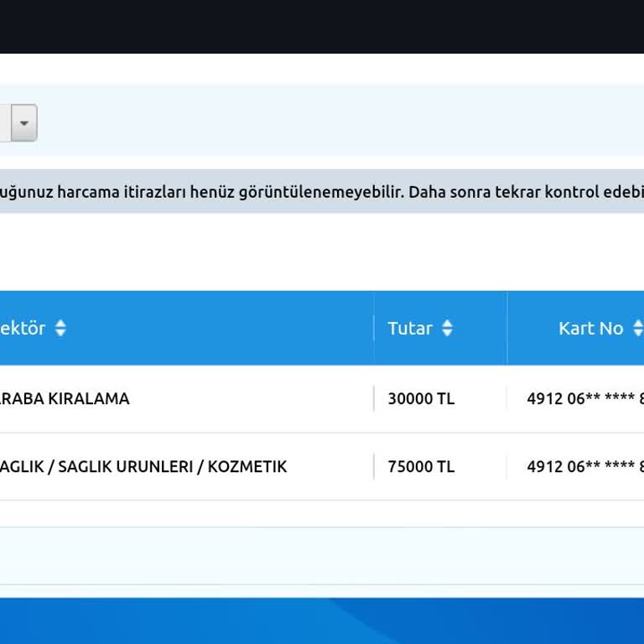This screenshot has height=644, width=644.
Task: Open the dropdown arrow above the notice
Action: click(x=23, y=122)
